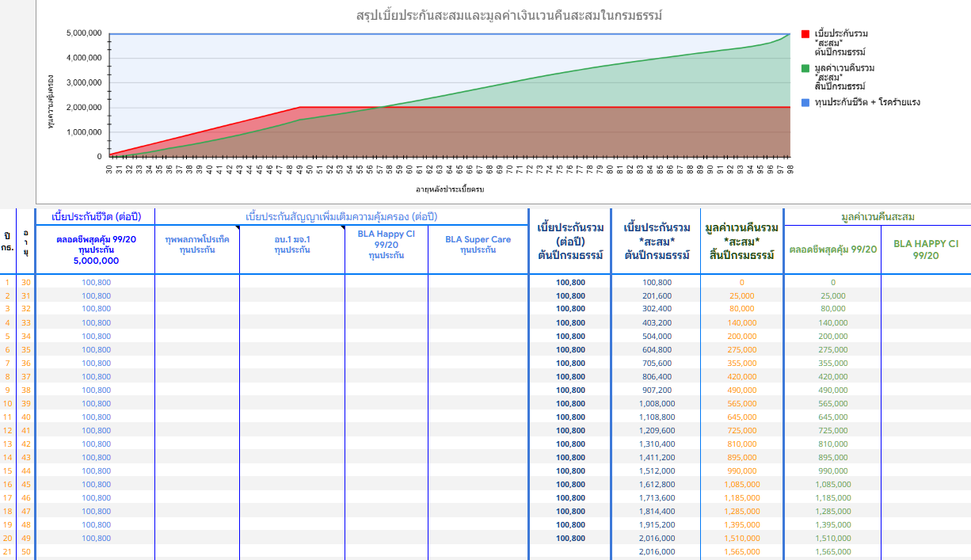Select the green surrender value cell 25,000

[x=832, y=295]
